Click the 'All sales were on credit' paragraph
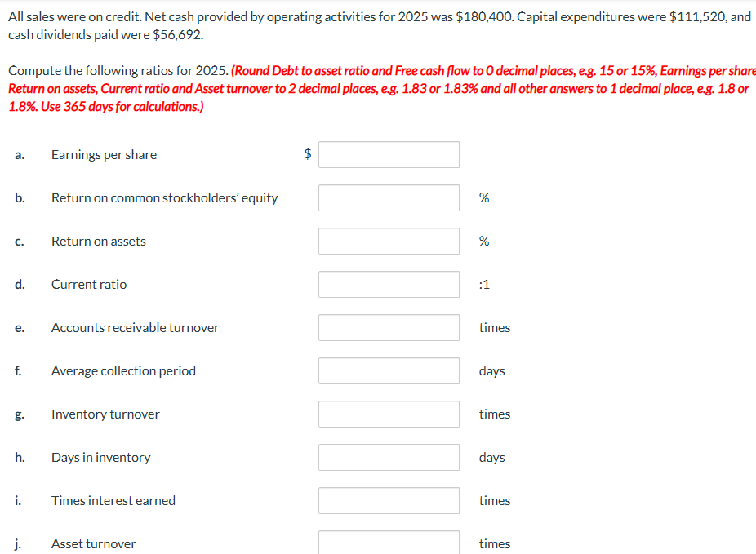 point(380,25)
